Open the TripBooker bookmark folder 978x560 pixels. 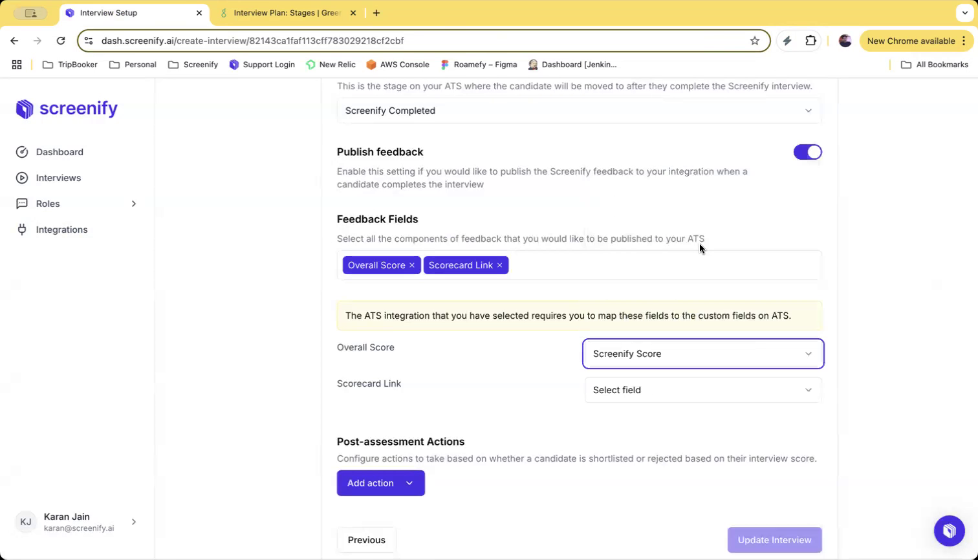pyautogui.click(x=70, y=65)
